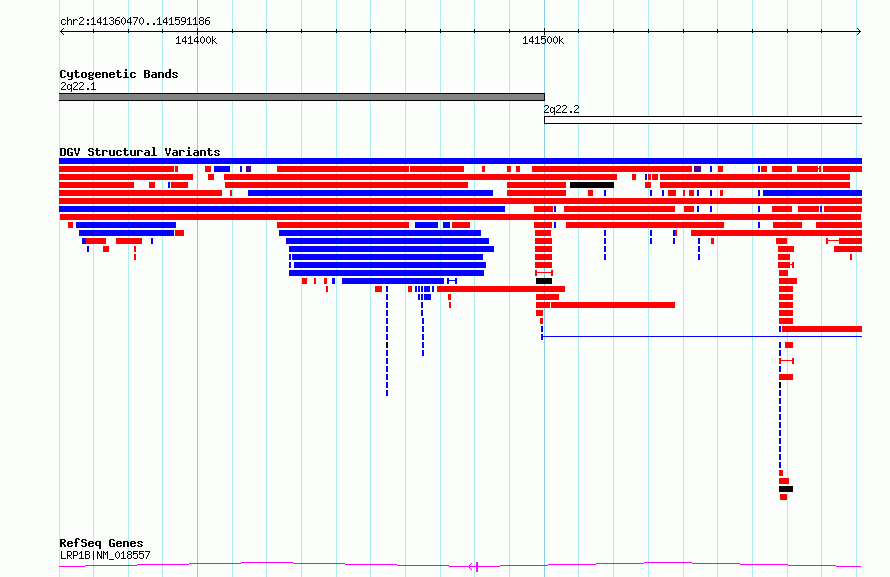
Task: Click the thin blue line variant extending right
Action: click(702, 336)
